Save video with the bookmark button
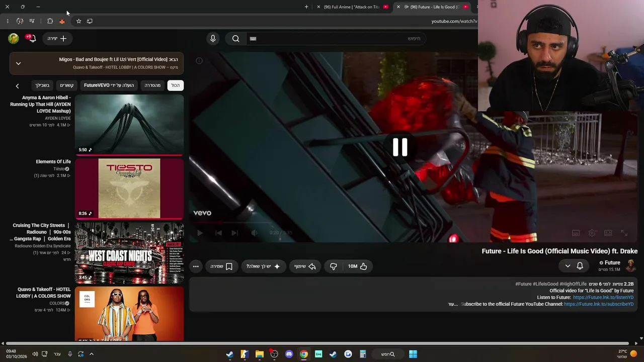This screenshot has height=362, width=644. [x=221, y=266]
